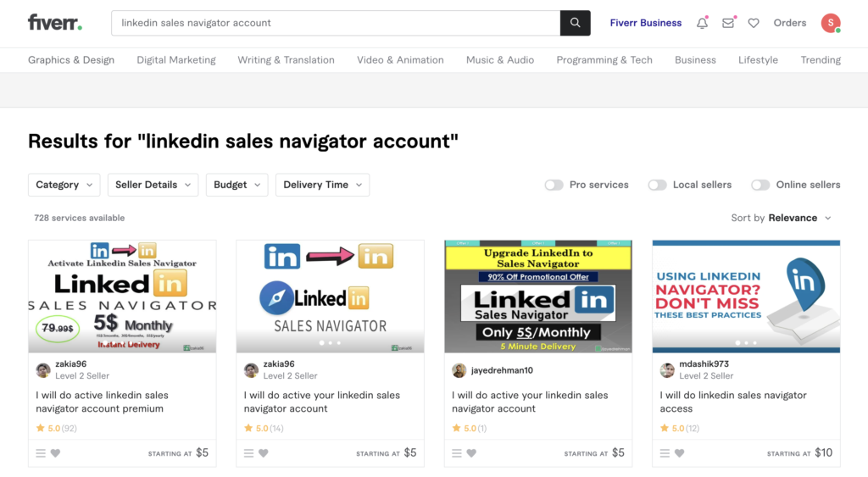
Task: Open Writing & Translation category
Action: tap(287, 60)
